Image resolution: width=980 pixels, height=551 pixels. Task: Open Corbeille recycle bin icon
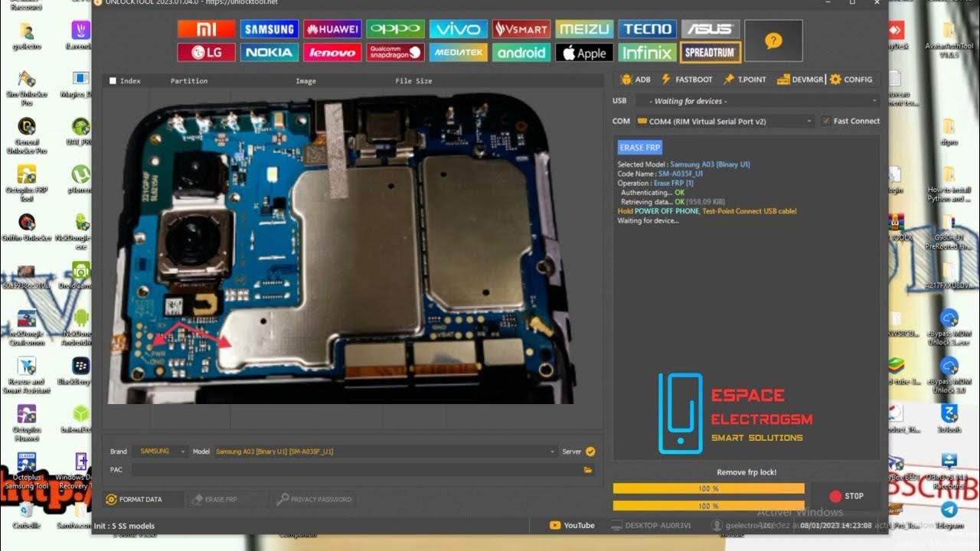pos(26,515)
